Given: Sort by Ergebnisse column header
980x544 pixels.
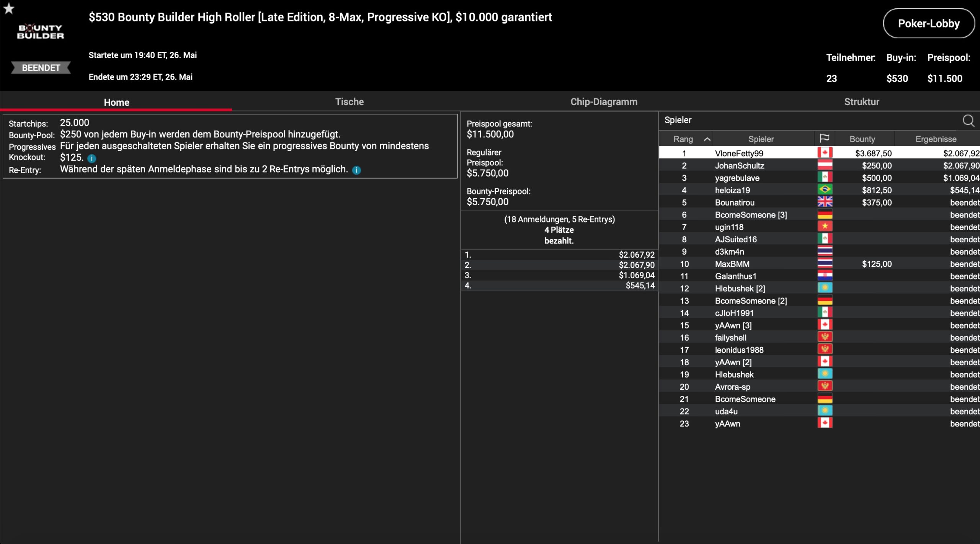Looking at the screenshot, I should point(936,139).
